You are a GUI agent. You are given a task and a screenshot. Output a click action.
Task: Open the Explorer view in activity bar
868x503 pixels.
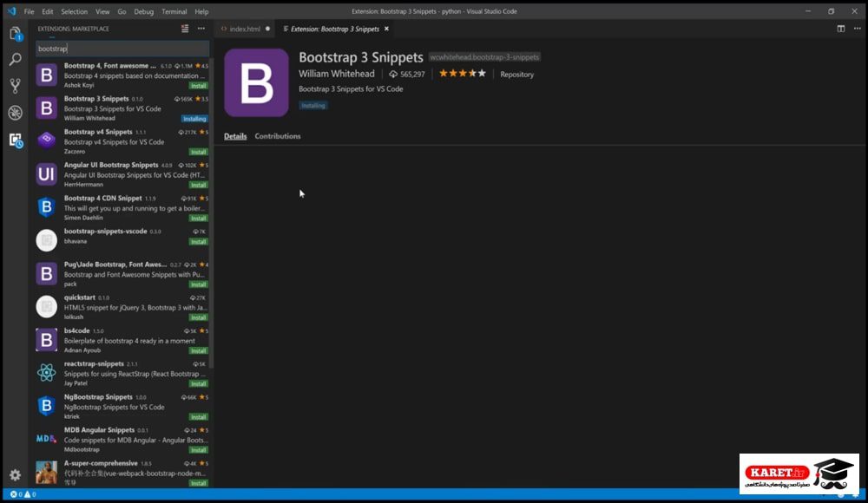16,34
